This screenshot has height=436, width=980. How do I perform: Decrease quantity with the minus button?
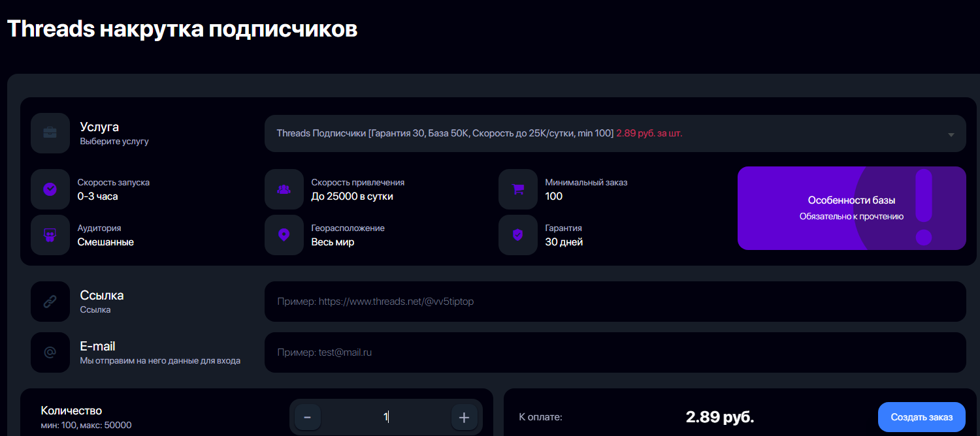tap(308, 418)
